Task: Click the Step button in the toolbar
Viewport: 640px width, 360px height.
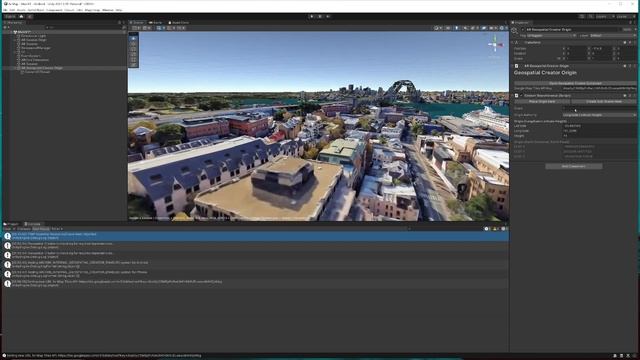Action: (x=328, y=16)
